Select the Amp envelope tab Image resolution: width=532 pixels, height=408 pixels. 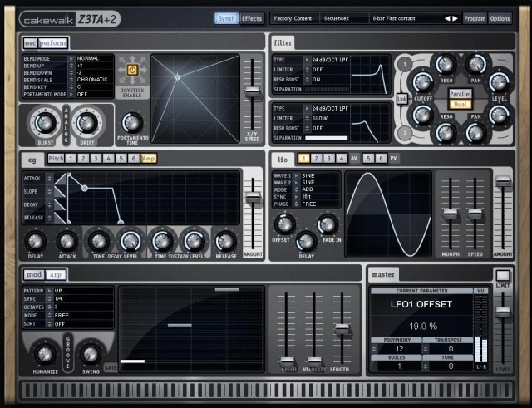click(x=148, y=158)
